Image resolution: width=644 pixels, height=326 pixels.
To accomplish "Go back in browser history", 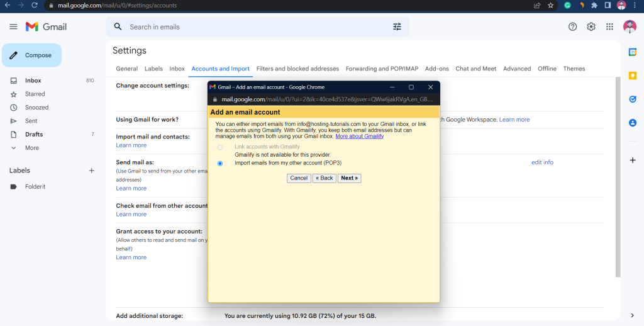I will pos(8,5).
